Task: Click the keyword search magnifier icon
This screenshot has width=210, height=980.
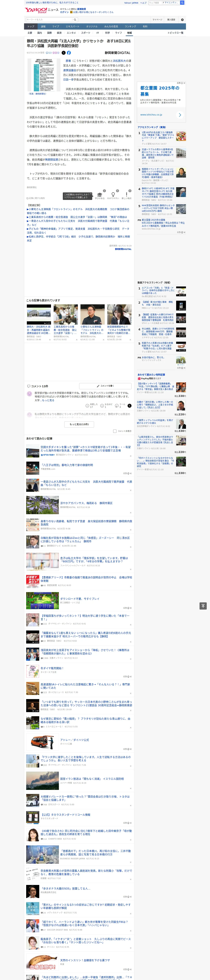Action: pyautogui.click(x=75, y=19)
